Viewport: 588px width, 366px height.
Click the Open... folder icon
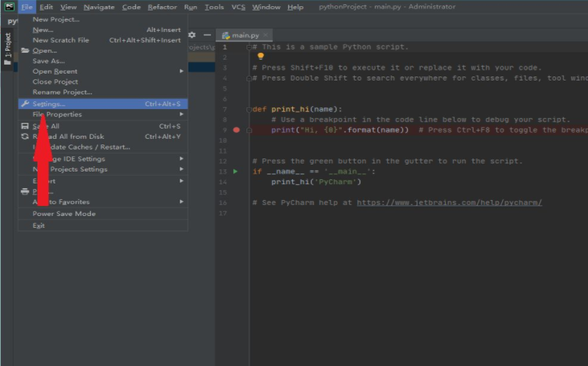(25, 50)
